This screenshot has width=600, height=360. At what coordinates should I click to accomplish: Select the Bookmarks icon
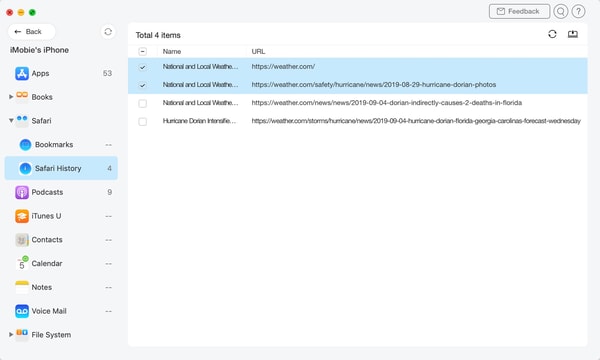[25, 145]
